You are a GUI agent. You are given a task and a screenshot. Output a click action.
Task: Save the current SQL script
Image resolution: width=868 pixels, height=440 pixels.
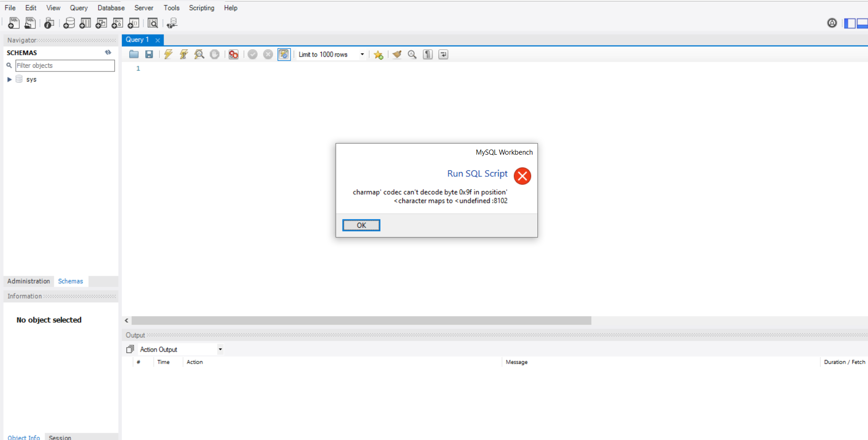[149, 54]
